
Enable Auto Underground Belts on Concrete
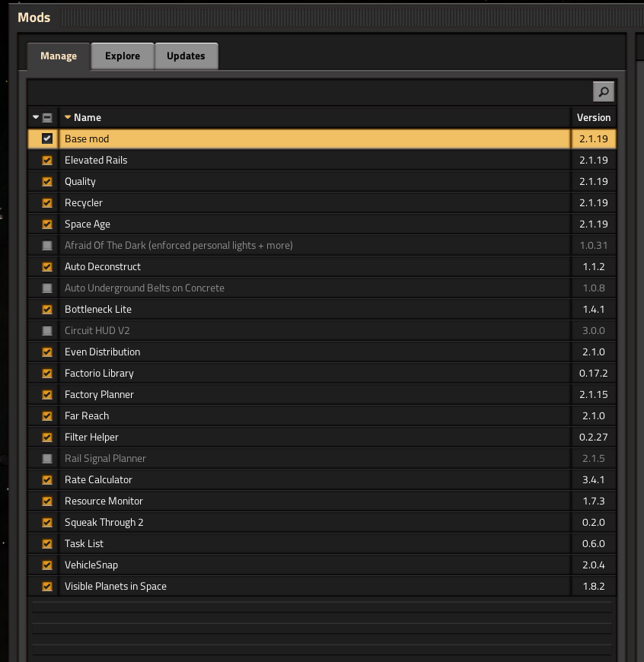click(47, 288)
